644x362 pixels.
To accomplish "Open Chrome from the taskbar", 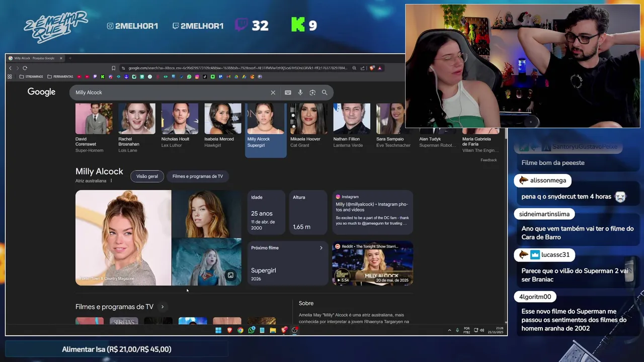I will click(240, 330).
